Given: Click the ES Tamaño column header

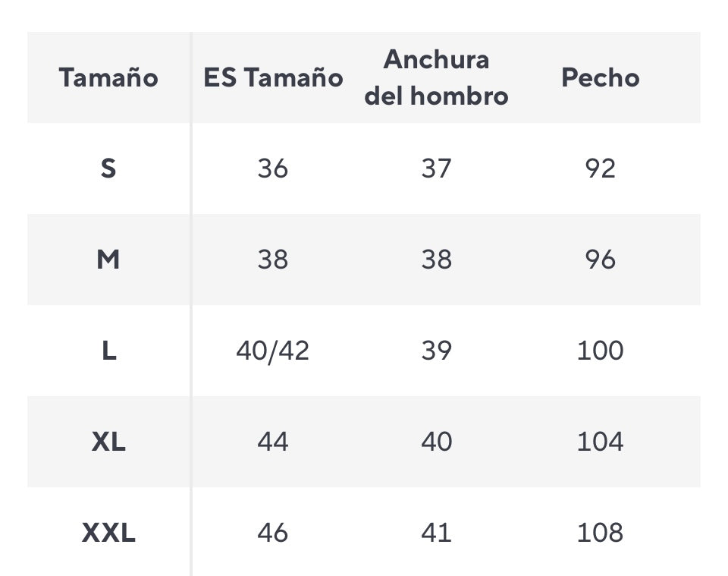Looking at the screenshot, I should 273,77.
